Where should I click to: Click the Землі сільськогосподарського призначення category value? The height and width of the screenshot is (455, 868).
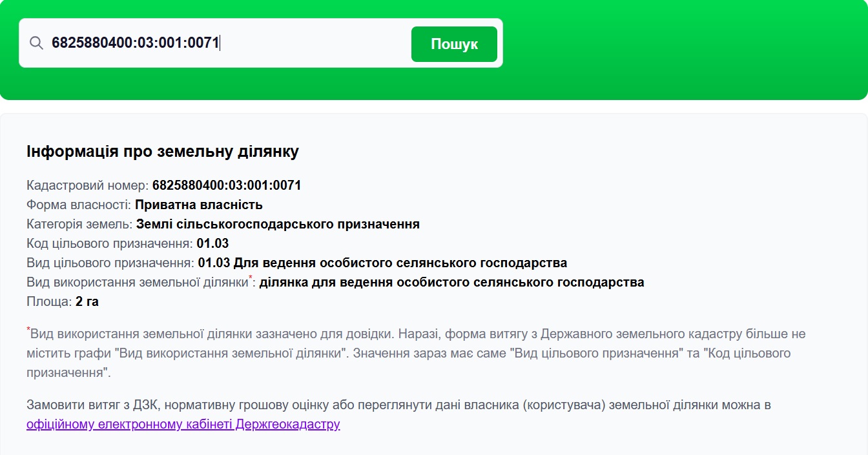pos(278,225)
